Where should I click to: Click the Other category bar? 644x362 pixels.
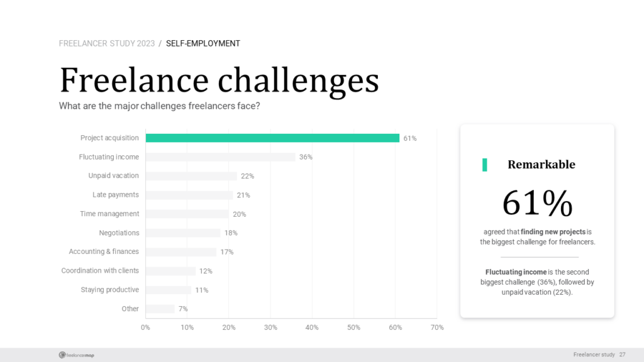(160, 309)
